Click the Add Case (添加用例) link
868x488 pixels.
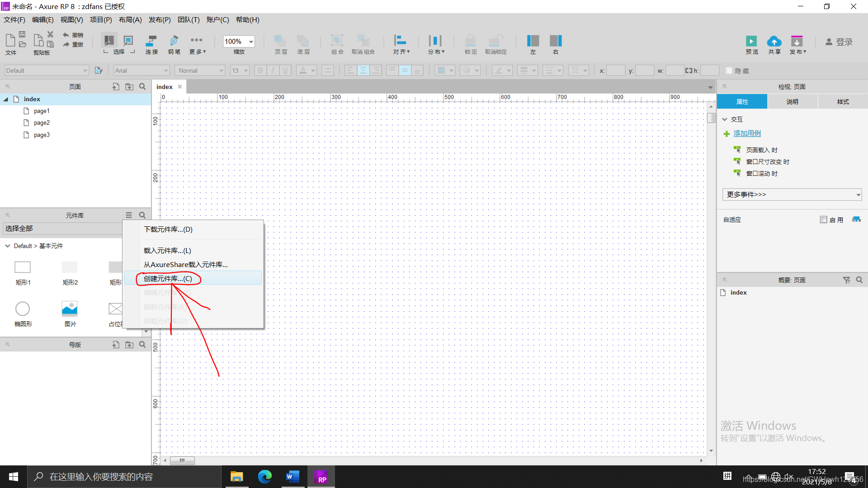(x=747, y=133)
